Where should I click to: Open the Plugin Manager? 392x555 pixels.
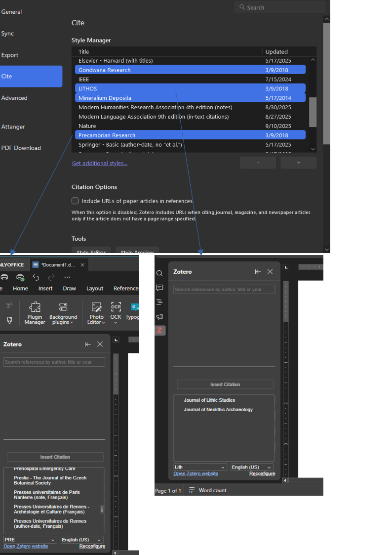[35, 312]
